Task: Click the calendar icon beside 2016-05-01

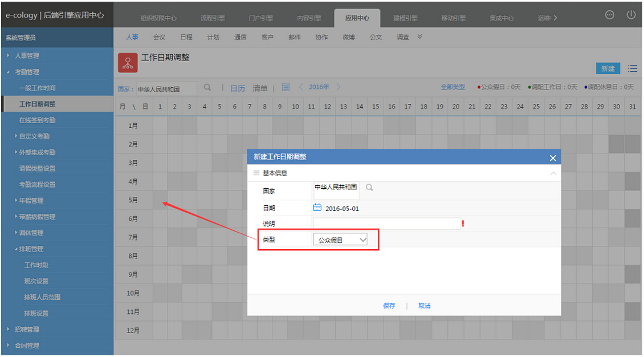Action: tap(317, 208)
